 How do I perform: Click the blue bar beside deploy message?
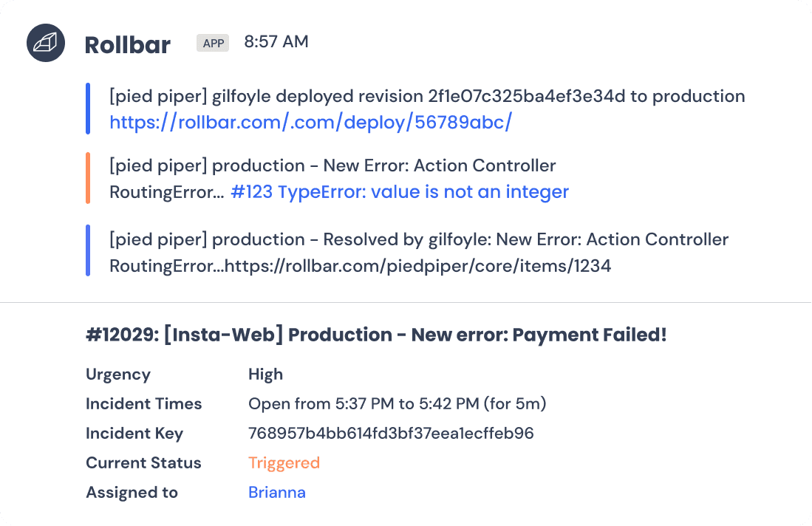click(x=88, y=109)
